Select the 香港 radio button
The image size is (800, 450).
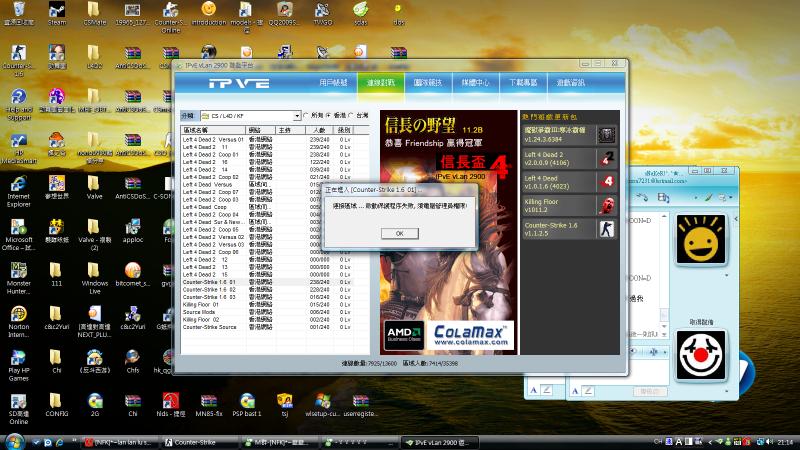pos(329,114)
